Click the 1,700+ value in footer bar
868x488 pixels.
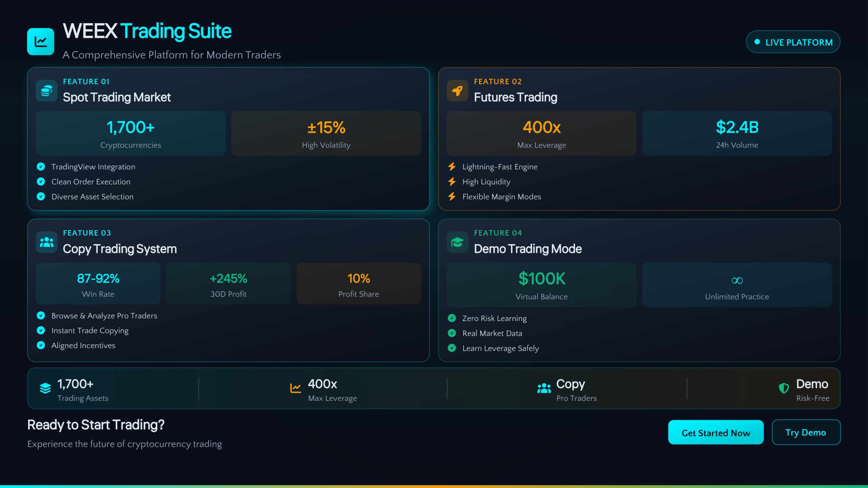pos(75,384)
